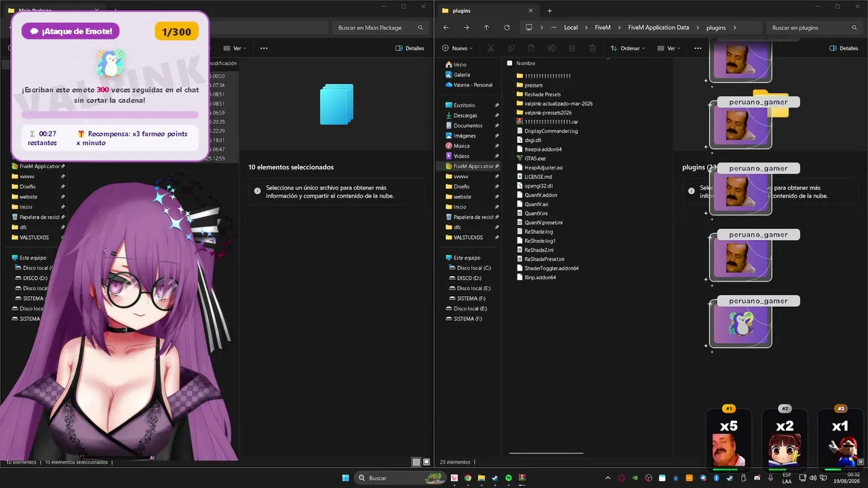Select the HeapAdjuster.asi file
This screenshot has width=868, height=488.
[539, 167]
